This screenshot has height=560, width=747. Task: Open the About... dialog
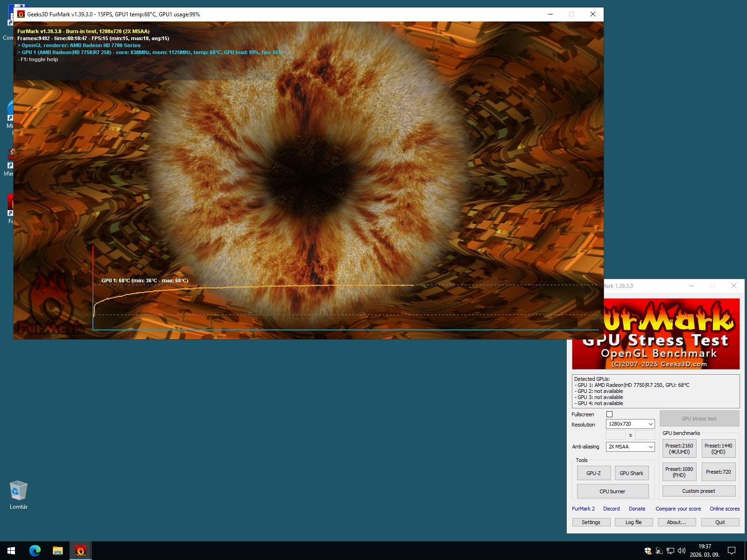tap(677, 522)
